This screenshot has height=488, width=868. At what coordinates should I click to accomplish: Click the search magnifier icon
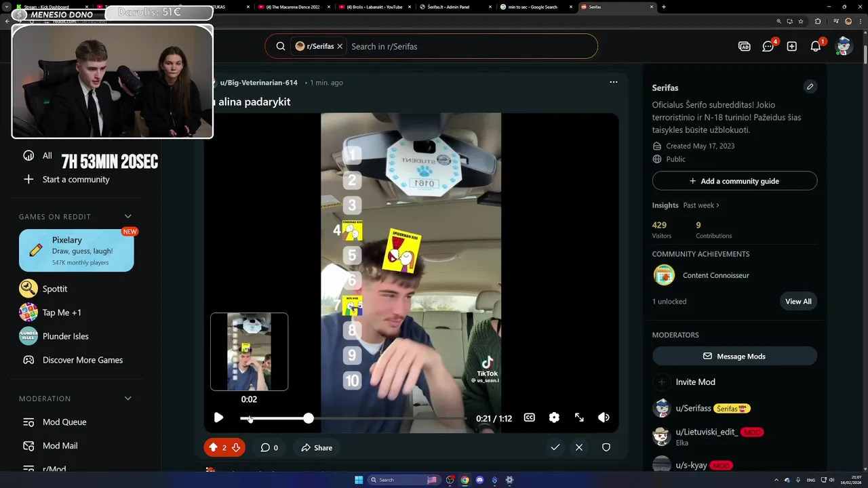click(x=280, y=46)
